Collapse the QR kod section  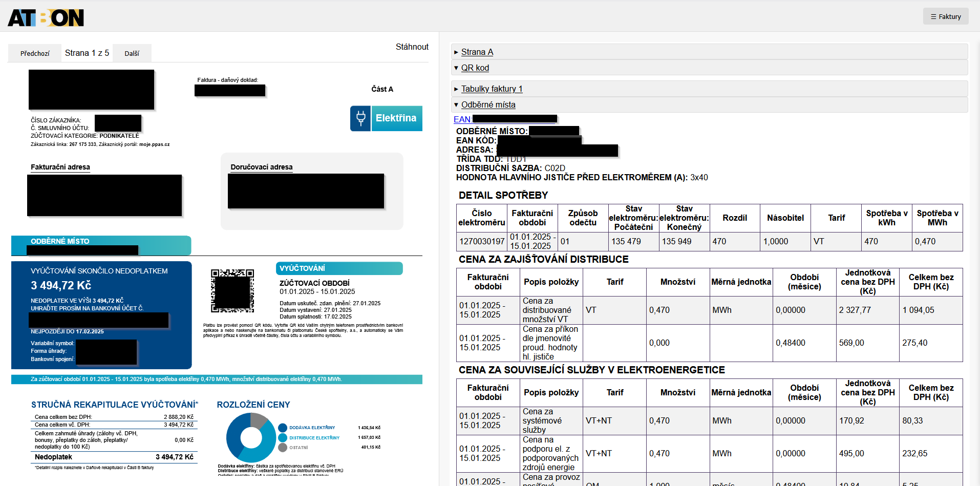[475, 68]
